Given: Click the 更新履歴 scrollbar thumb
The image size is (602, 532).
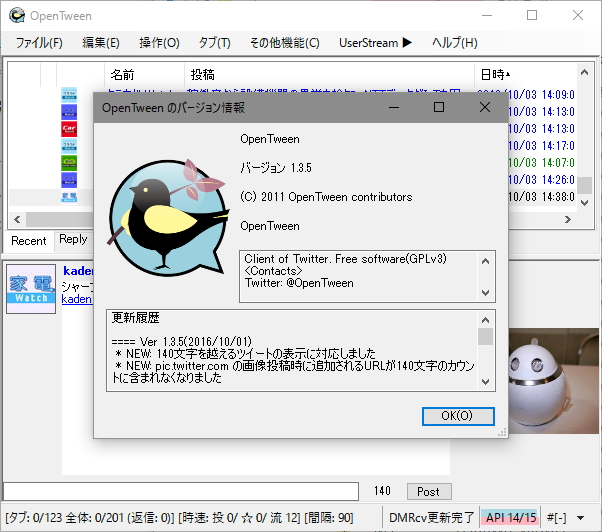Looking at the screenshot, I should tap(485, 337).
